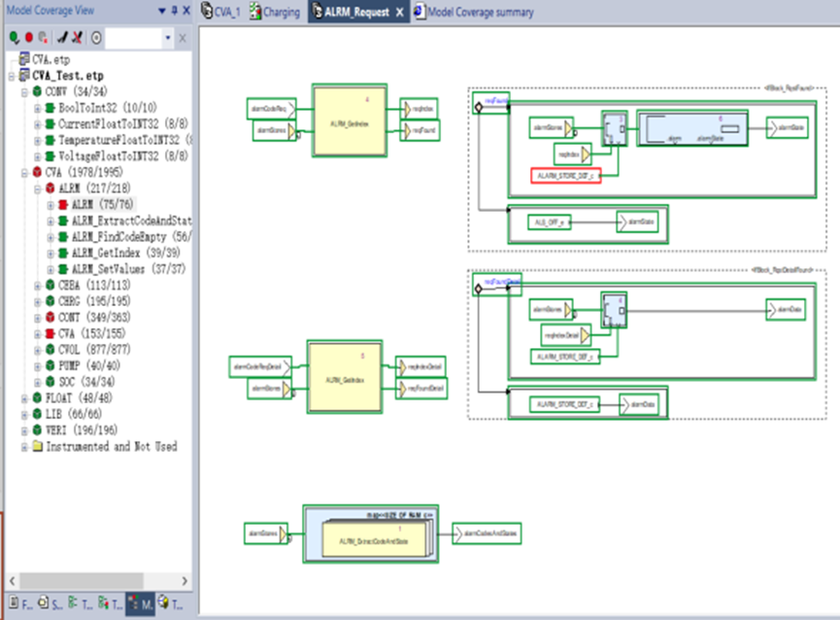Click the circular target icon beside search box

click(95, 38)
